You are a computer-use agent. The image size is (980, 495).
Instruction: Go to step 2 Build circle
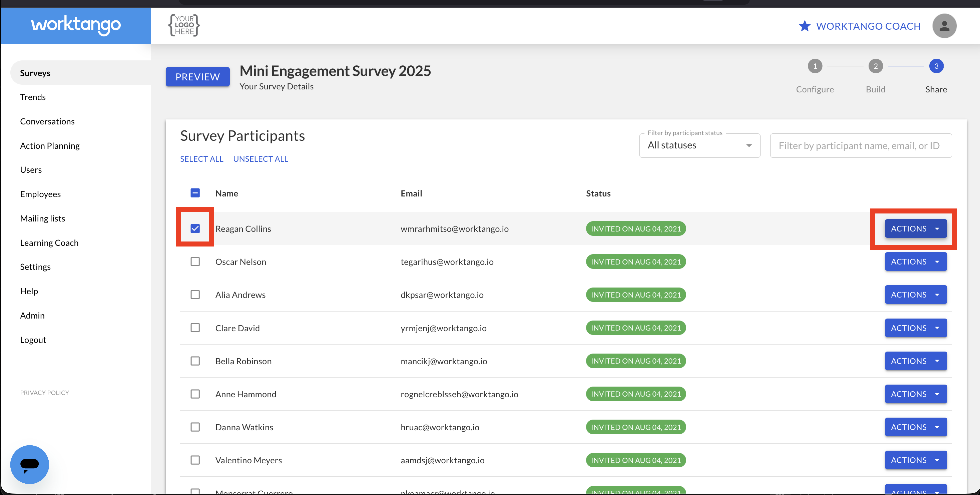875,66
